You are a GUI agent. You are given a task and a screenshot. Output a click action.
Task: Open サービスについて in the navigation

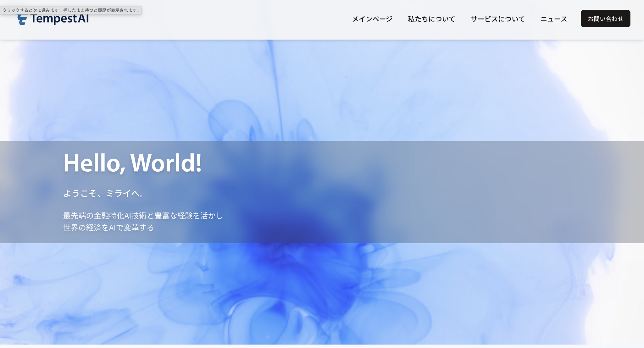pyautogui.click(x=497, y=19)
